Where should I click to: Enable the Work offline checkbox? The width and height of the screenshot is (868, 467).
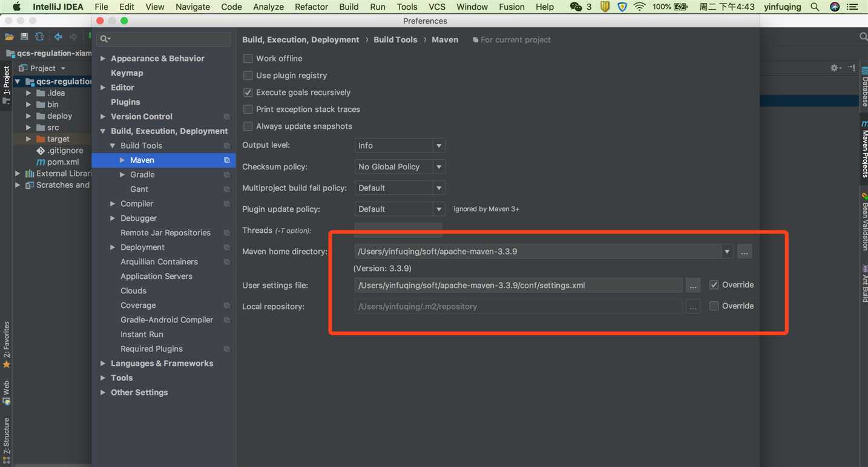[x=248, y=59]
